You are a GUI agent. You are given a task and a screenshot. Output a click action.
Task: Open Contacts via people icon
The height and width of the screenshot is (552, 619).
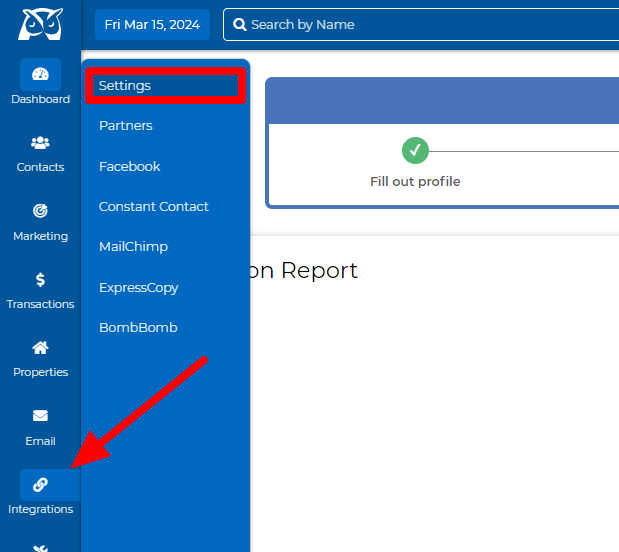pyautogui.click(x=40, y=143)
